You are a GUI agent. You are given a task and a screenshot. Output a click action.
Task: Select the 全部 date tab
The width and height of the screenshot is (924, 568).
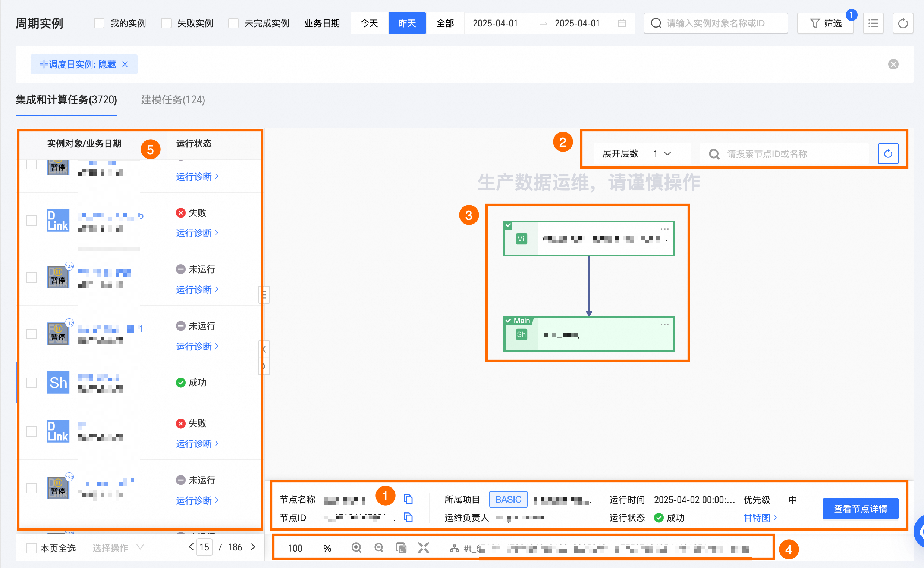pos(445,23)
